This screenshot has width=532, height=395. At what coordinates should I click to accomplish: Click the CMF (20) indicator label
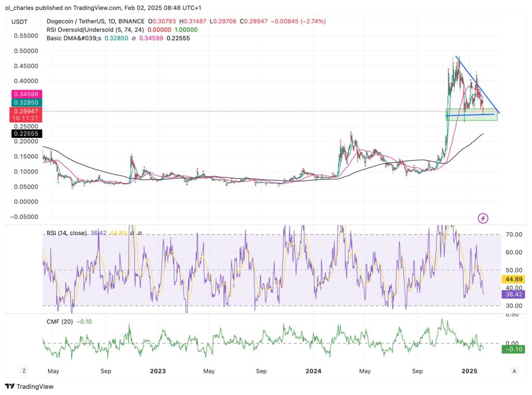coord(60,322)
